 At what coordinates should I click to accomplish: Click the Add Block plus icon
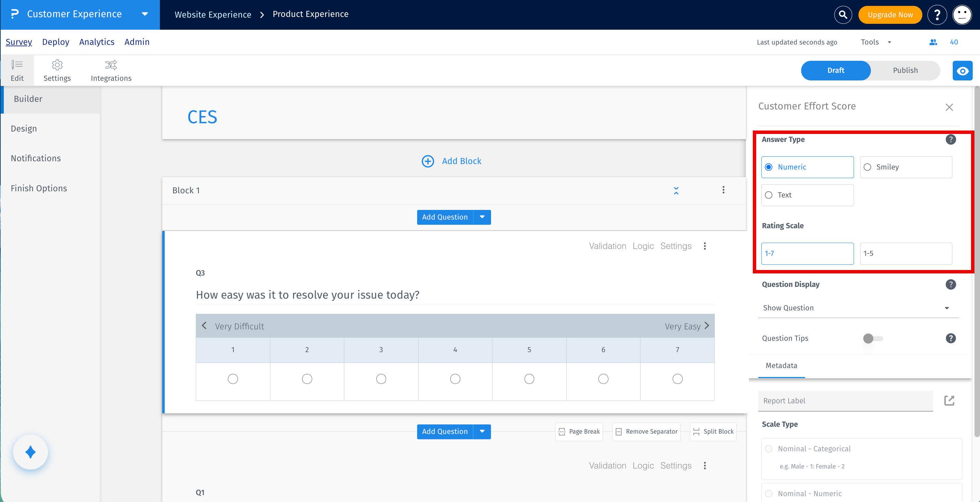coord(427,161)
